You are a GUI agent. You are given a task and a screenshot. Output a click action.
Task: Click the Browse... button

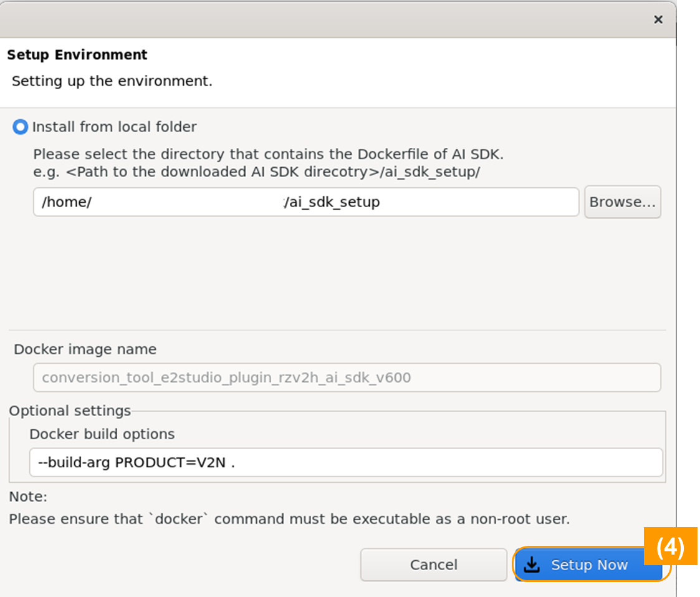pos(622,202)
